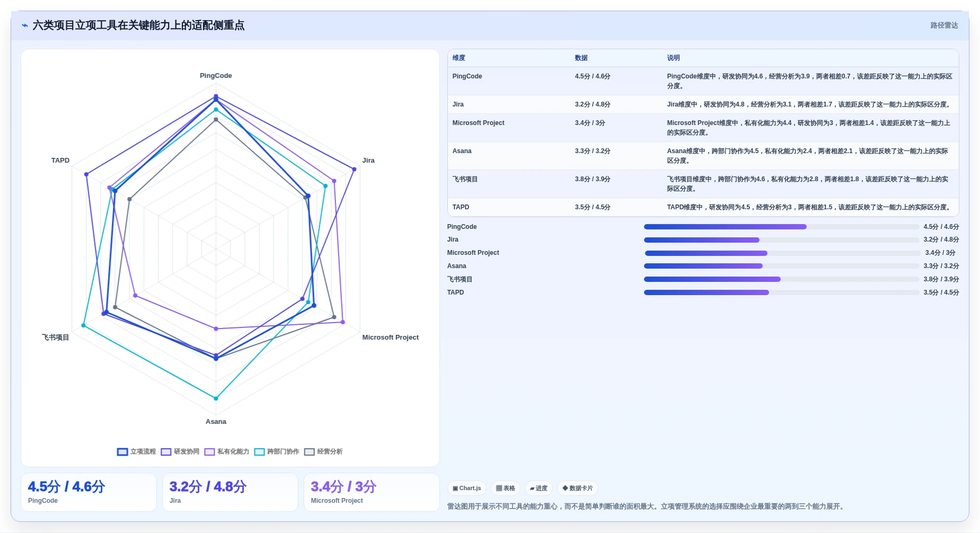Screen dimensions: 980x533
Task: Click the cyan data point on Asana axis
Action: click(216, 398)
